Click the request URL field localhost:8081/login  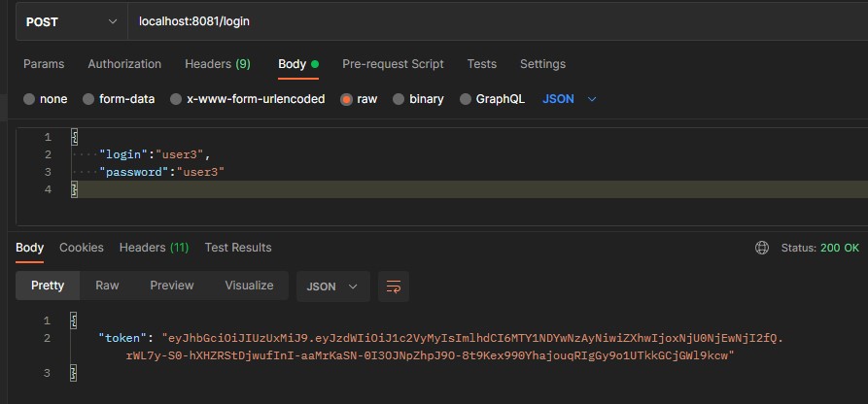(x=498, y=22)
